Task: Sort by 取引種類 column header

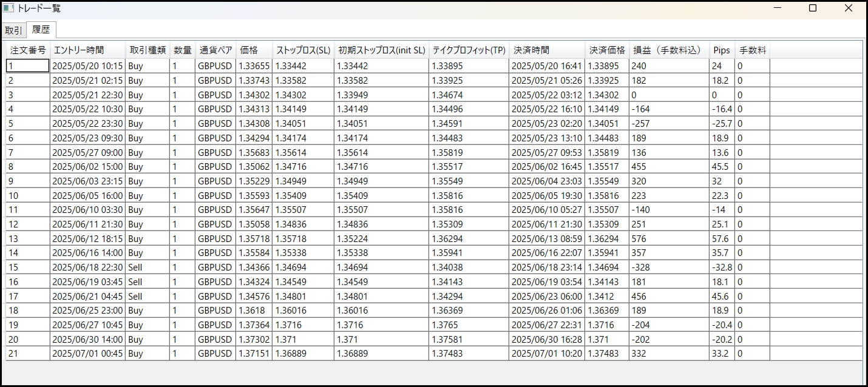Action: (x=147, y=50)
